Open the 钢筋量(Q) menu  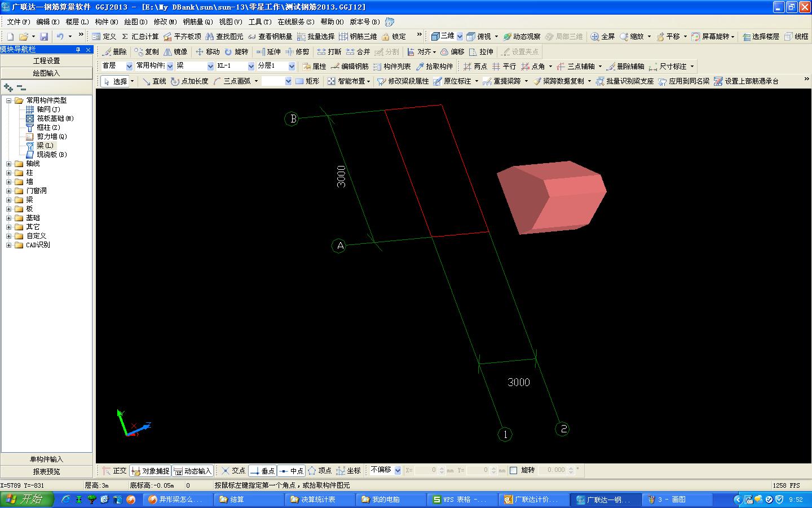[197, 21]
